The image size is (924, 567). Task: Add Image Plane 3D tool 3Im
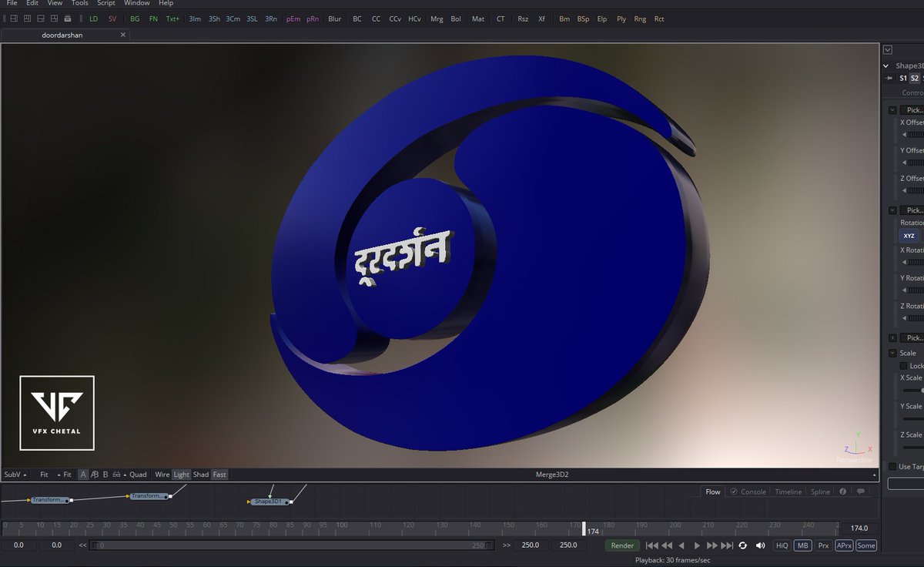click(196, 18)
